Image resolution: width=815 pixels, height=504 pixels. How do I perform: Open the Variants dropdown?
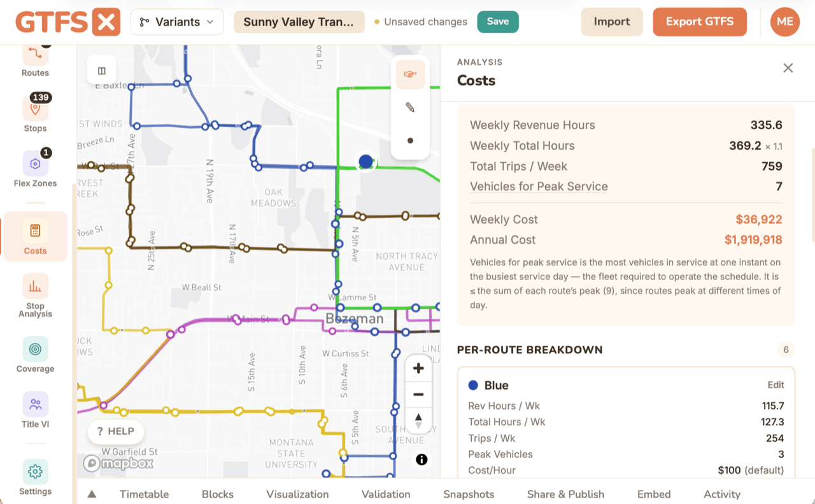[177, 22]
